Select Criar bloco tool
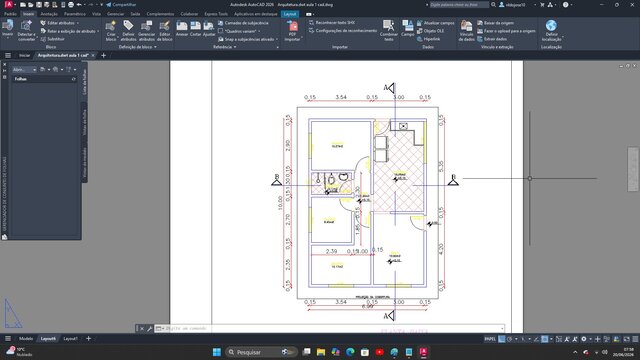640x360 pixels. [111, 31]
